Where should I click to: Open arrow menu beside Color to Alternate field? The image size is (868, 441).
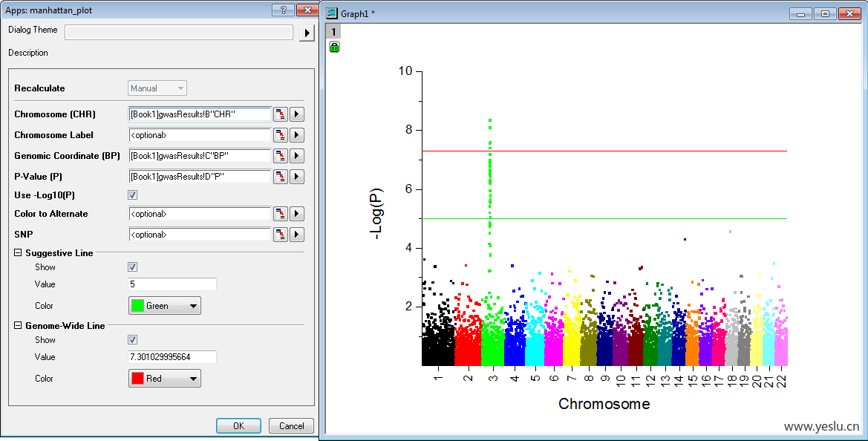[297, 214]
